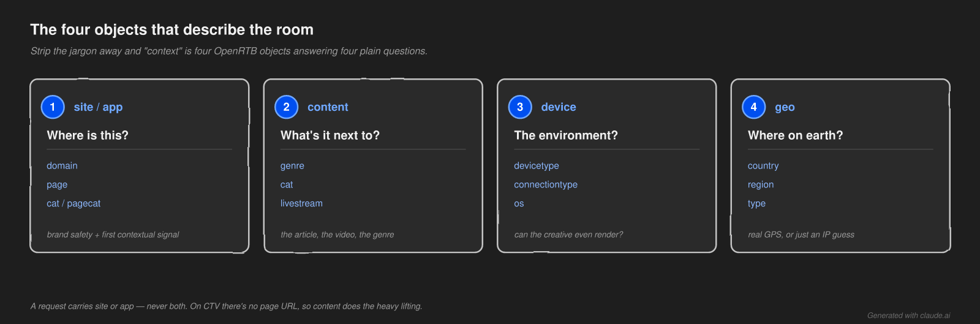
Task: Click the number 4 badge on geo card
Action: point(753,107)
